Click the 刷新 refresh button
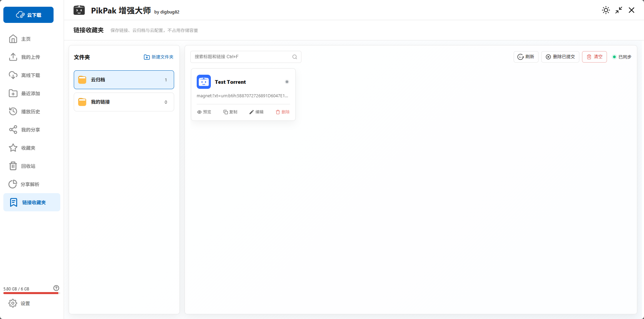This screenshot has height=319, width=644. click(x=526, y=57)
